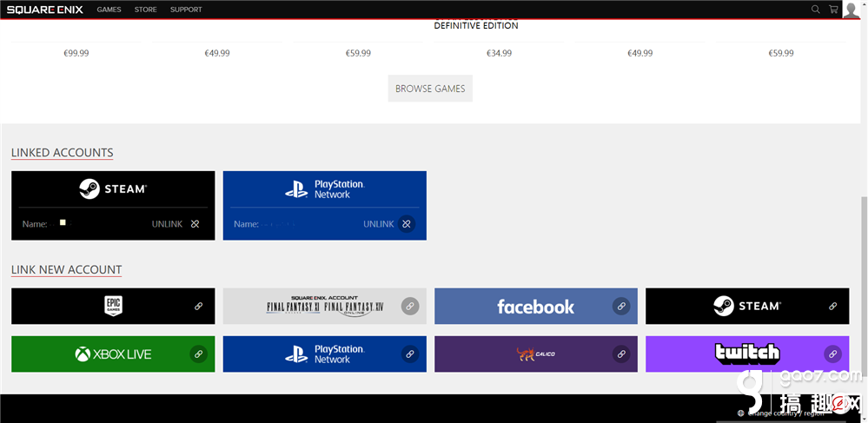Click the unlink chain icon on Steam card

click(195, 224)
